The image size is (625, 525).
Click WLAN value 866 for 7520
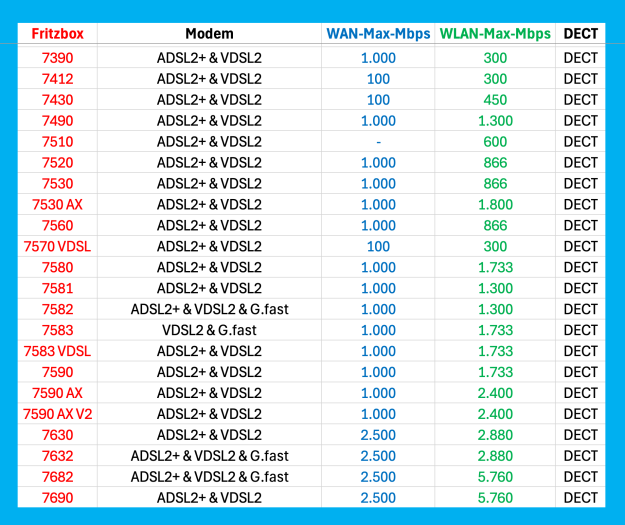pos(495,163)
